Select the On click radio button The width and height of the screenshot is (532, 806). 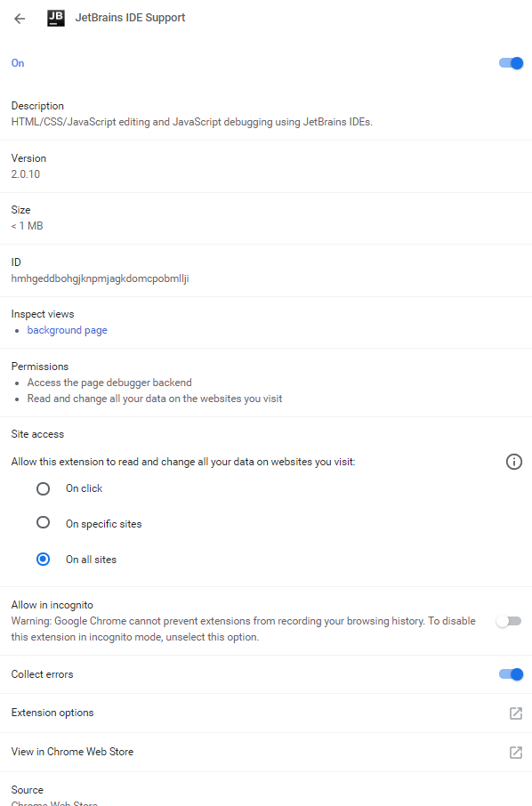coord(44,488)
